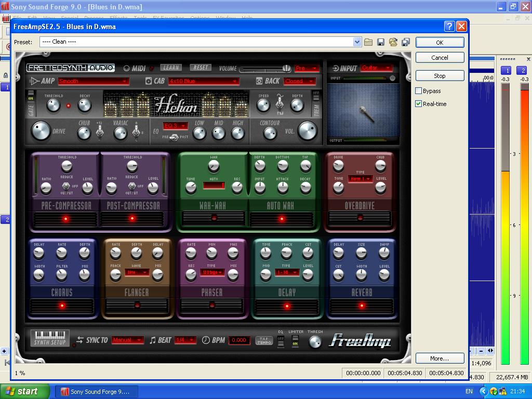Viewport: 532px width, 399px height.
Task: Click the Cancel button
Action: (x=440, y=58)
